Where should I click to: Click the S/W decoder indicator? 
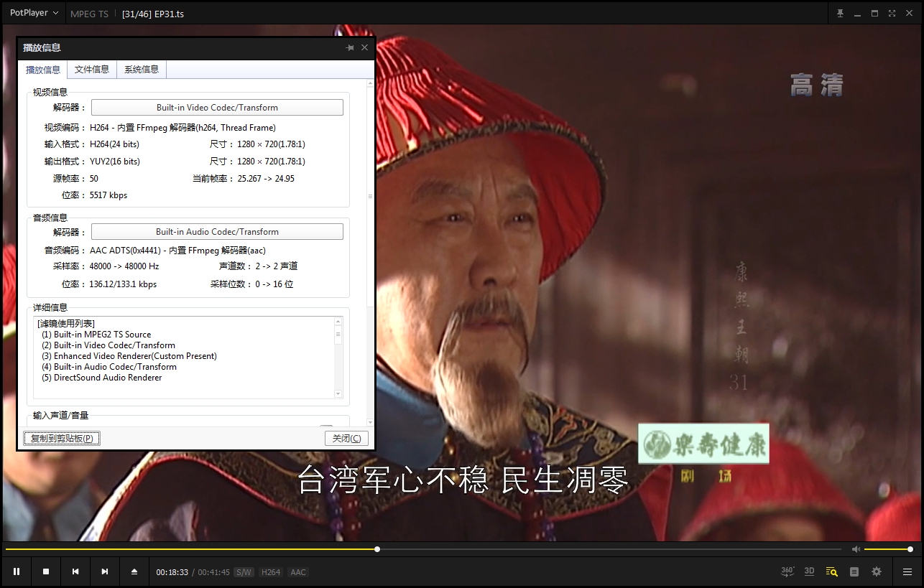(x=244, y=572)
